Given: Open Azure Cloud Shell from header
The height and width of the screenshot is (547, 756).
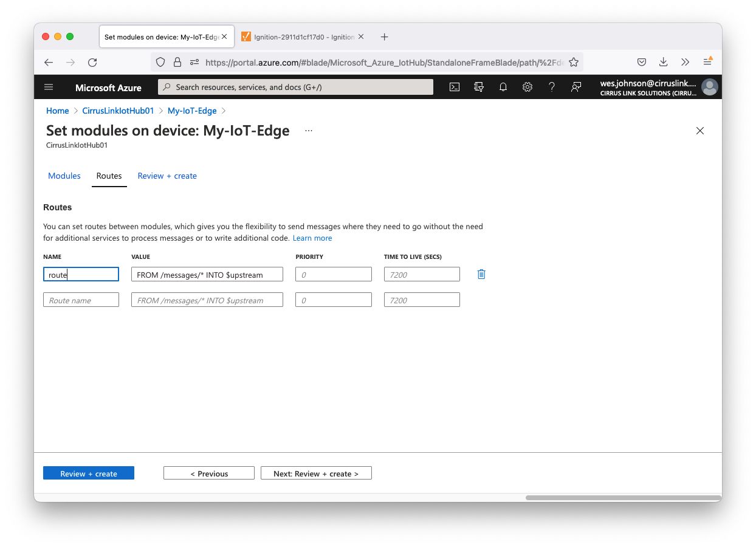Looking at the screenshot, I should 454,87.
